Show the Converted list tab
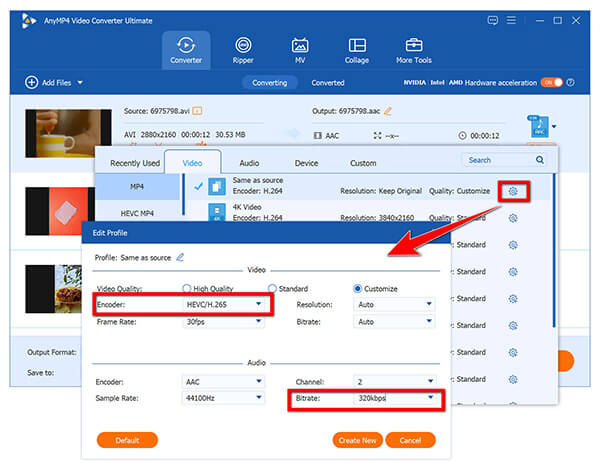Image resolution: width=600 pixels, height=471 pixels. tap(328, 83)
